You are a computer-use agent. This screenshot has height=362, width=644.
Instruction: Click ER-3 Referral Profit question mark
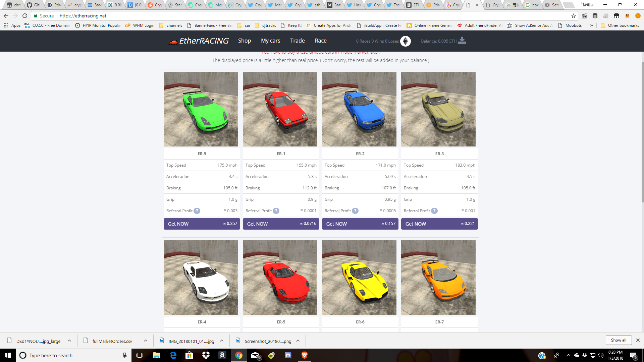tap(434, 211)
